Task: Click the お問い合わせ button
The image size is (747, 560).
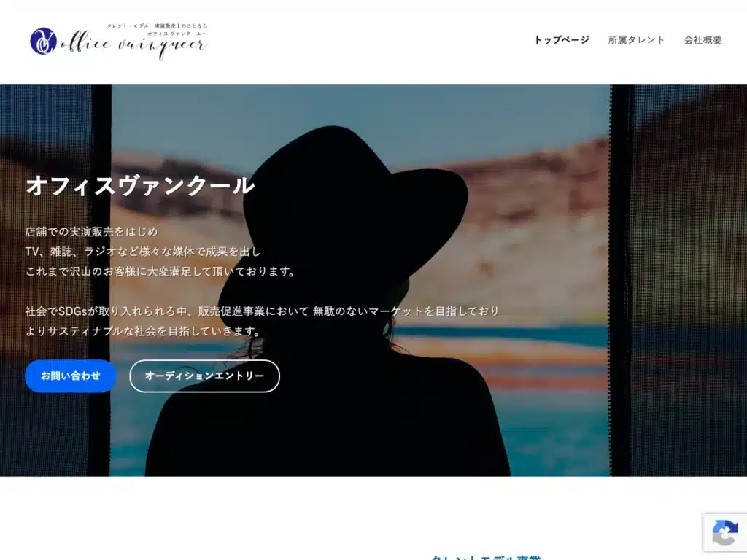Action: 71,376
